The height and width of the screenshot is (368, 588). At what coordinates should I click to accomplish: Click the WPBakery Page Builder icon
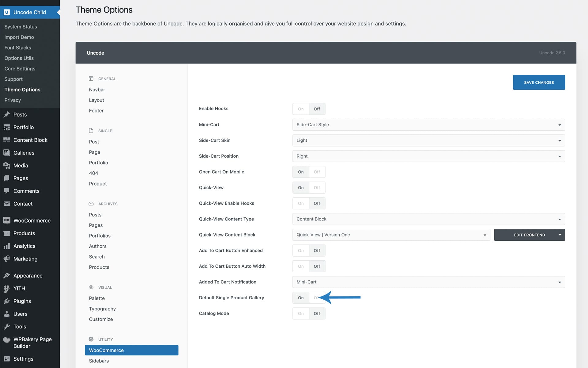click(7, 340)
